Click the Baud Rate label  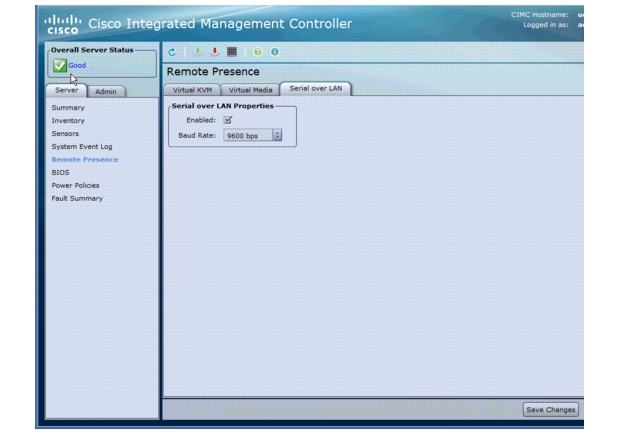[x=197, y=135]
